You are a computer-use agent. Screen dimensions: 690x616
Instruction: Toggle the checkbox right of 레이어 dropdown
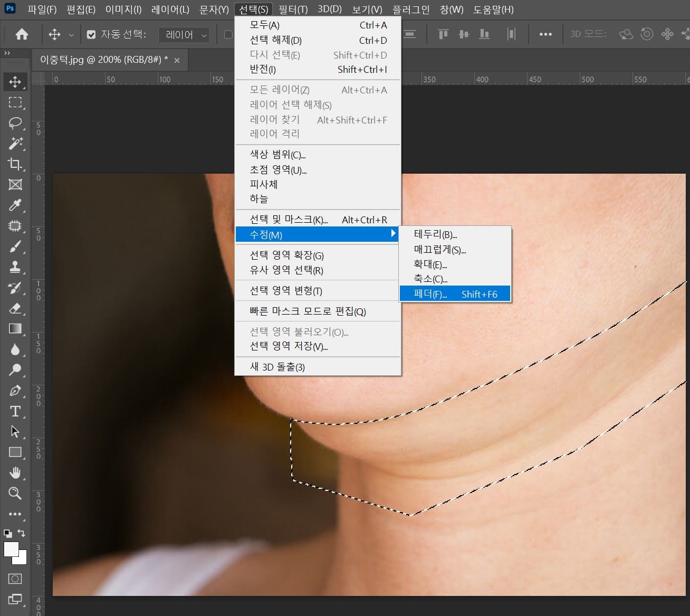[x=228, y=34]
